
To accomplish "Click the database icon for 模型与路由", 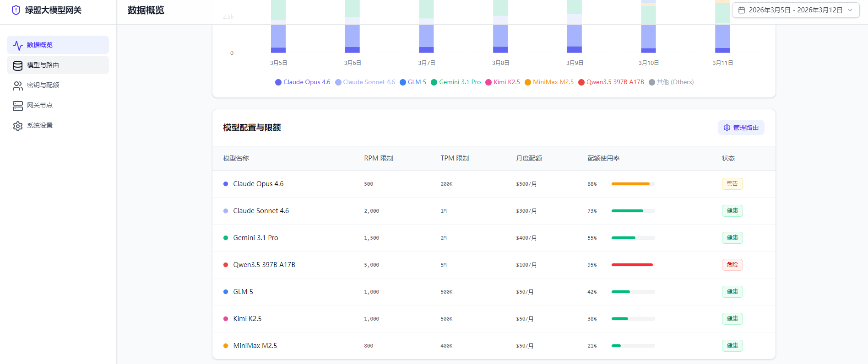I will point(18,65).
